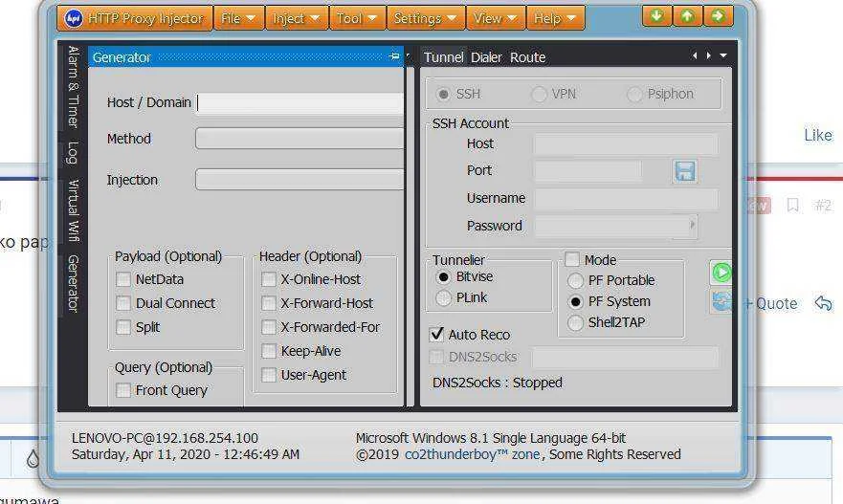
Task: Select Bitvise tunnelier
Action: coord(443,276)
